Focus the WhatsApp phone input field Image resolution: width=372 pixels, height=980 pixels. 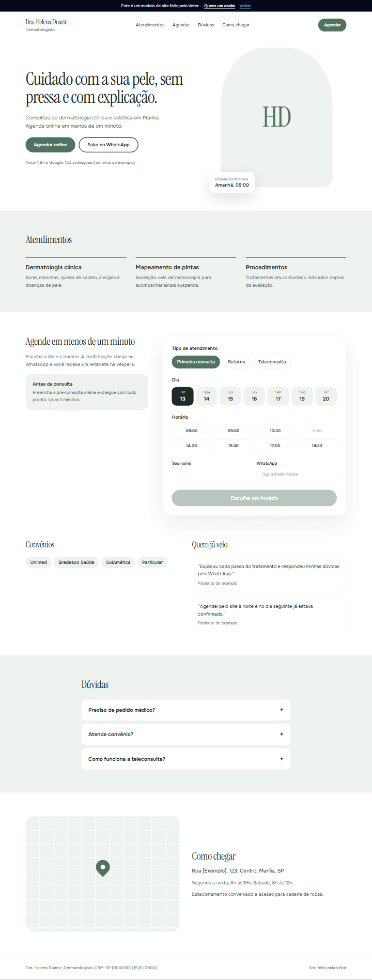point(297,474)
